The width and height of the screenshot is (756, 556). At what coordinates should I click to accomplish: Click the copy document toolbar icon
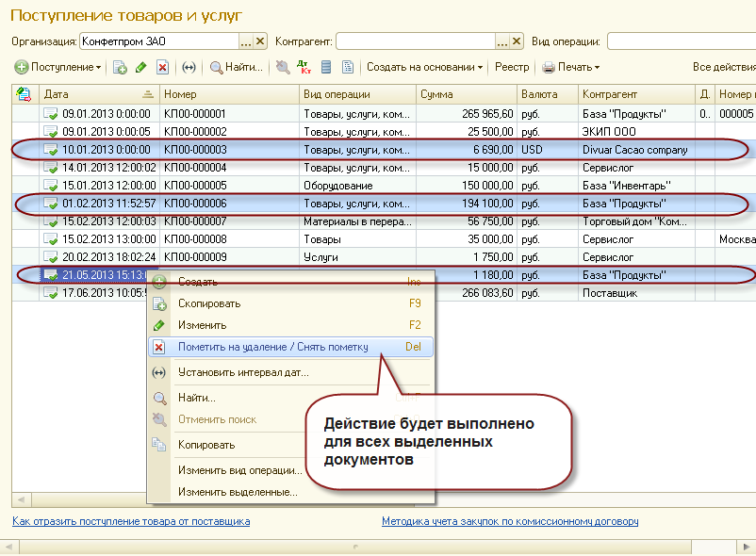120,67
